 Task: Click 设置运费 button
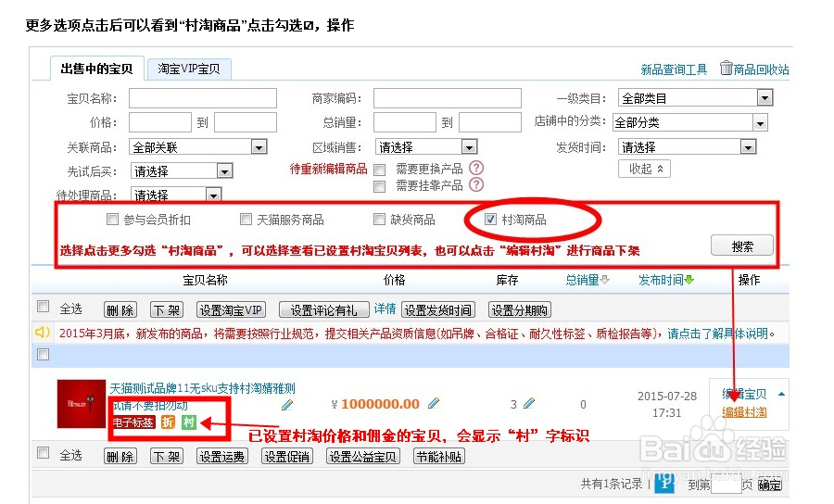pos(221,456)
